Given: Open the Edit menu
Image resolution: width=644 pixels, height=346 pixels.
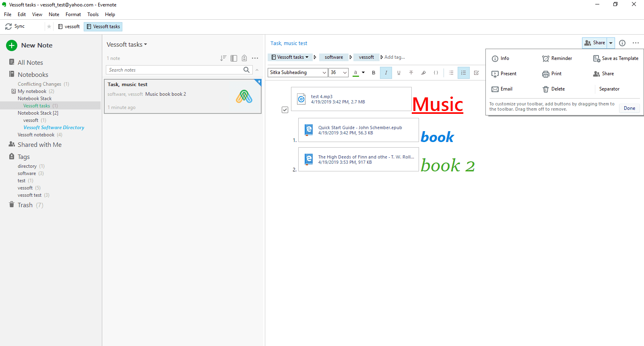Looking at the screenshot, I should pos(22,14).
